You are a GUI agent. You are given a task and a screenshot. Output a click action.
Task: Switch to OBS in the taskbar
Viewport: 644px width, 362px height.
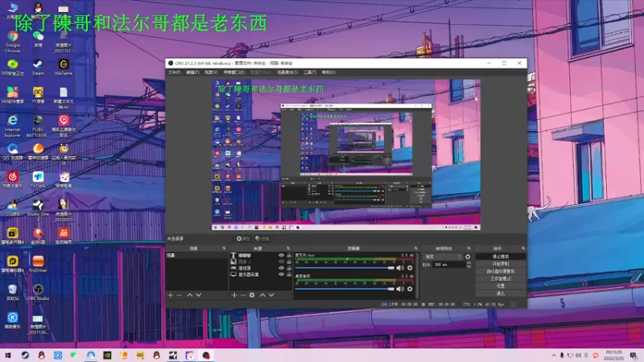(206, 355)
